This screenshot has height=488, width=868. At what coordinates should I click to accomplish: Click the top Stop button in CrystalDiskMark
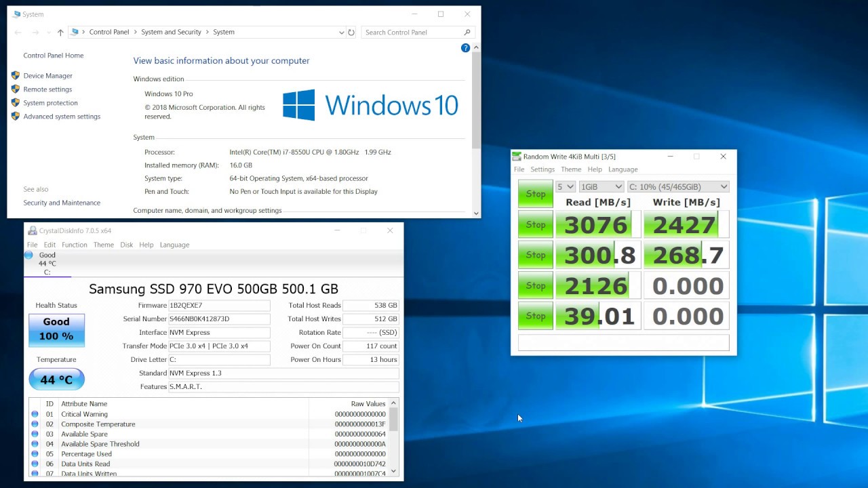point(536,194)
